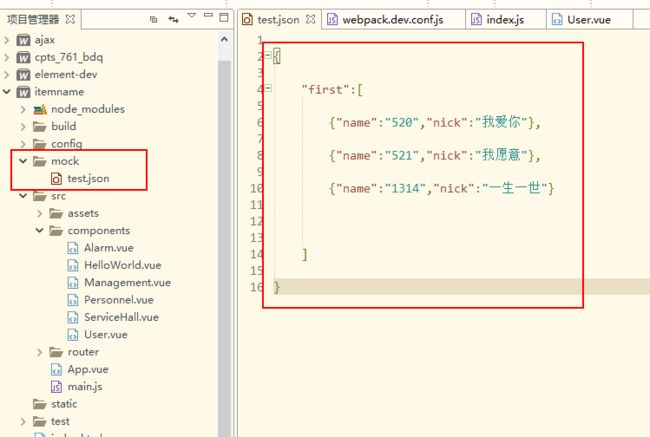The image size is (650, 437).
Task: Click the element-dev project icon
Action: click(23, 75)
